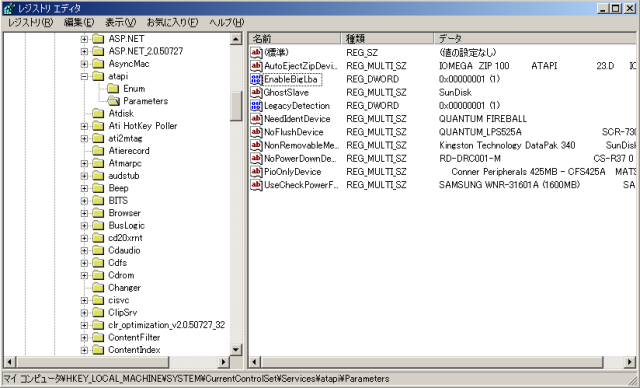Click the Enum folder icon
This screenshot has width=640, height=388.
[113, 89]
